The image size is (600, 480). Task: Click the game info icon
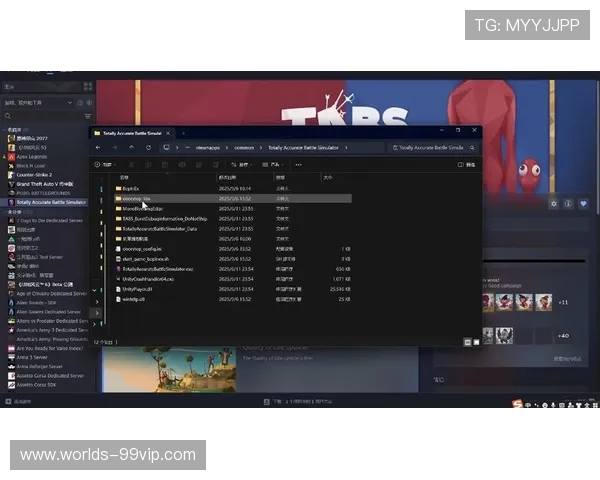pyautogui.click(x=567, y=203)
